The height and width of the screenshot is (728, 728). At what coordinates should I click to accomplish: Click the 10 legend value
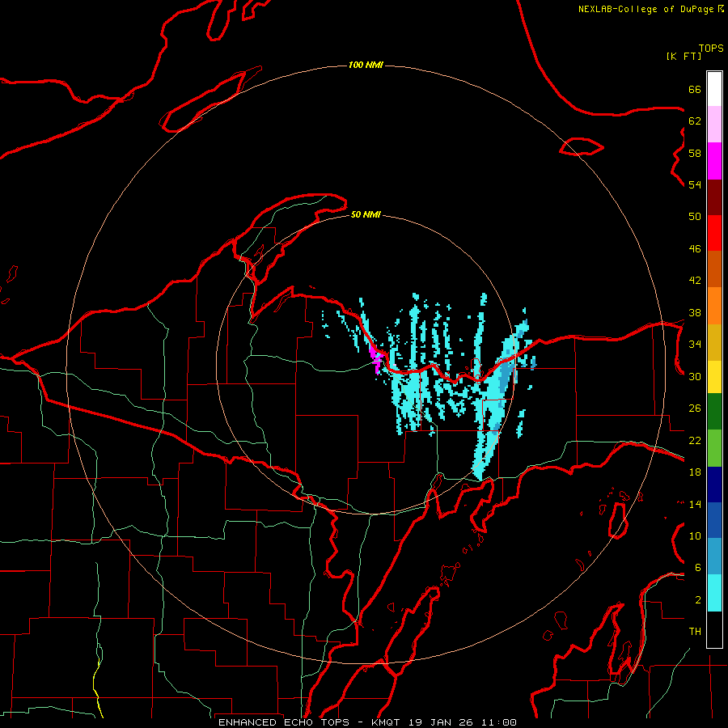695,536
